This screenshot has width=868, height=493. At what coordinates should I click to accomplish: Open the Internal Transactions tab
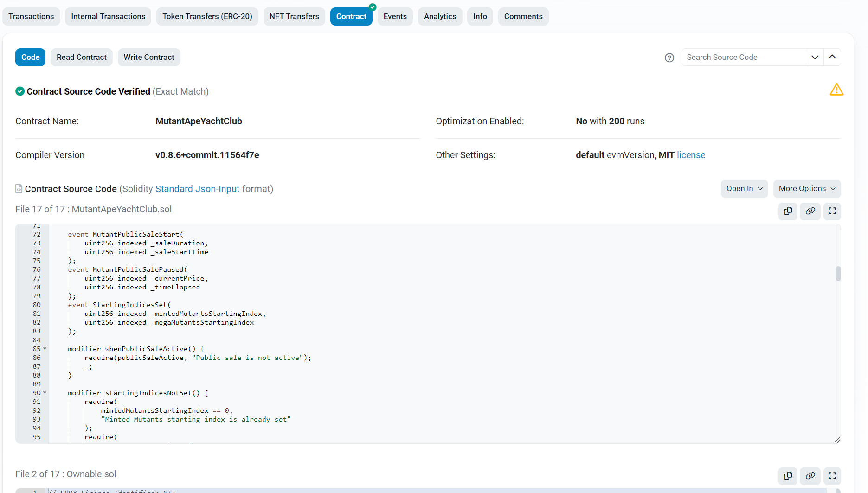(x=108, y=17)
